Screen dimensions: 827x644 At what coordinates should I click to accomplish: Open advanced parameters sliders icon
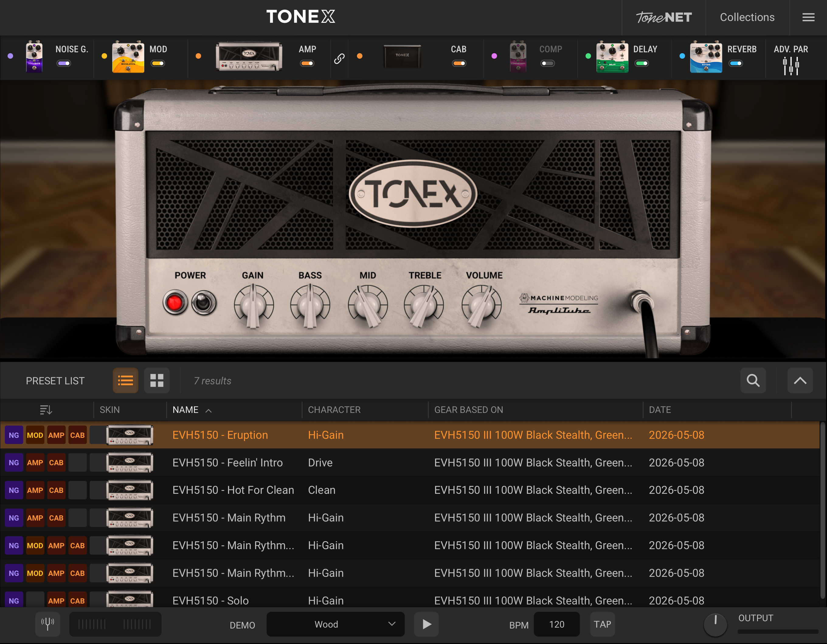[x=791, y=66]
